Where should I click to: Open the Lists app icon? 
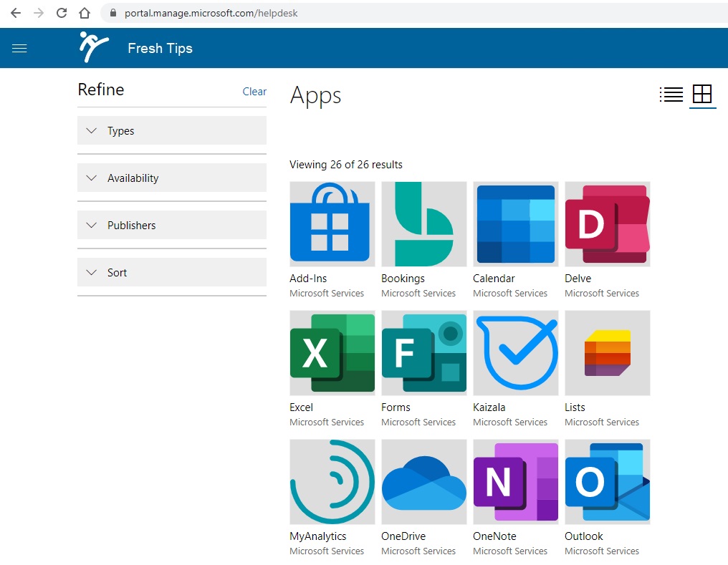[x=608, y=353]
